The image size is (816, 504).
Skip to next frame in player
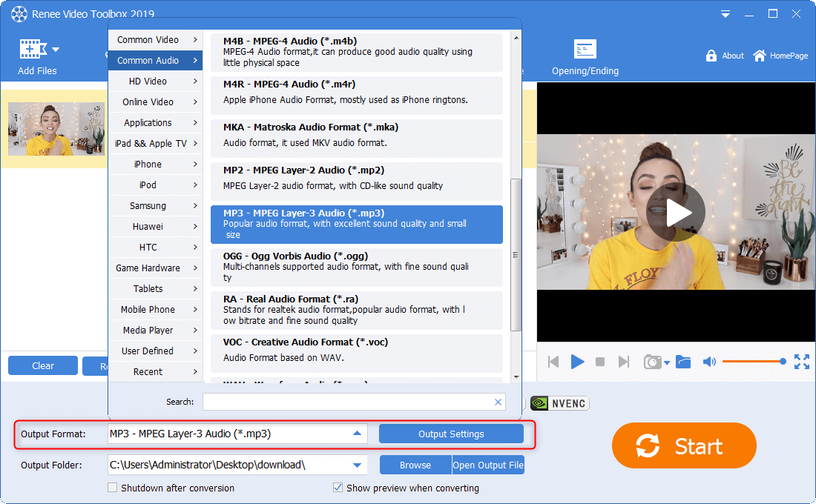coord(624,362)
